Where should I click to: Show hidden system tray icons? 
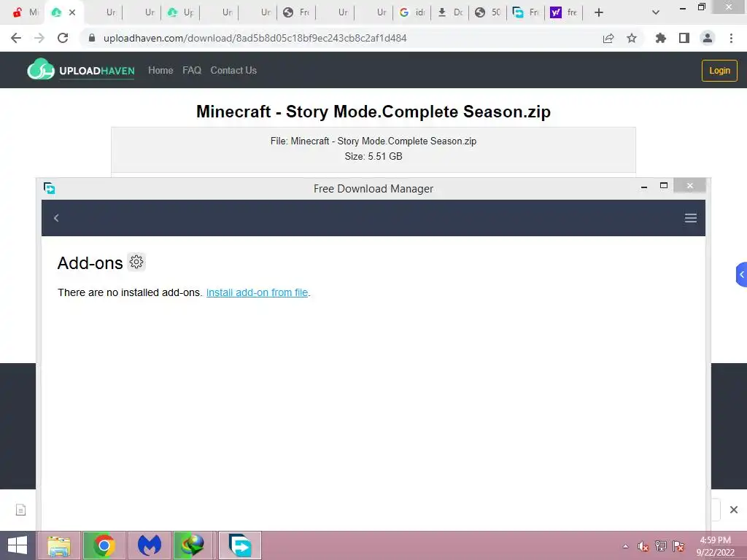click(x=625, y=546)
